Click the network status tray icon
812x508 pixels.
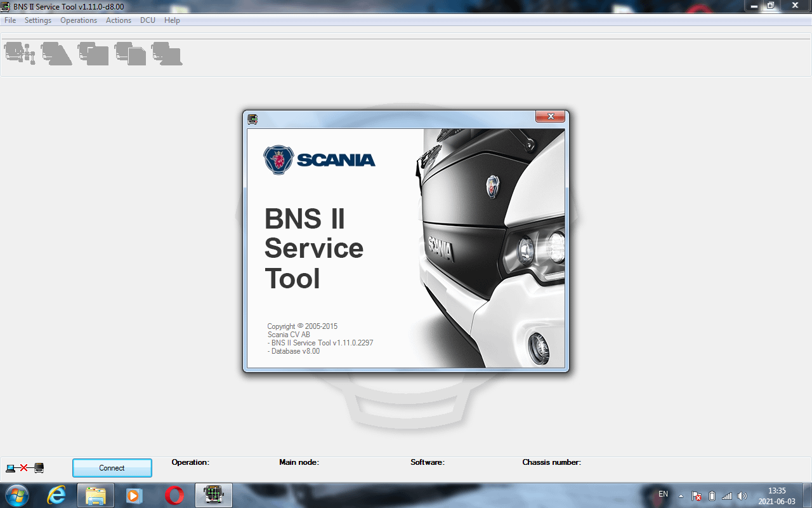[728, 495]
